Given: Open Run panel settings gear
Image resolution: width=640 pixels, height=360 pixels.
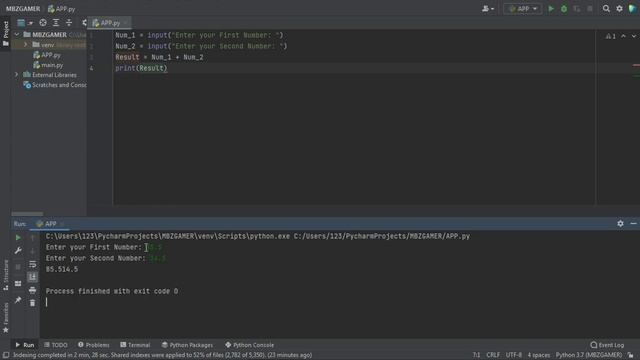Looking at the screenshot, I should point(620,224).
